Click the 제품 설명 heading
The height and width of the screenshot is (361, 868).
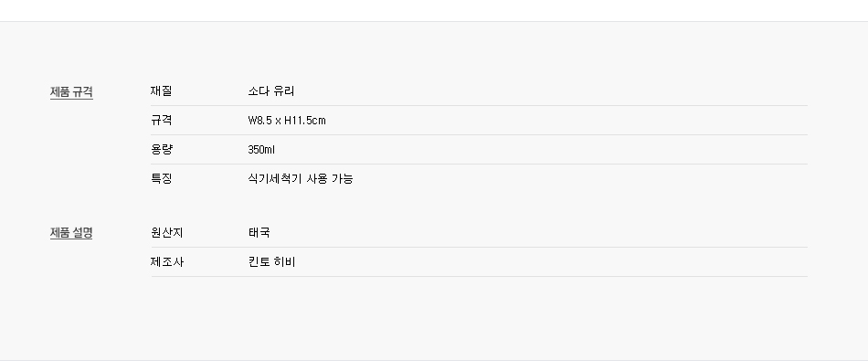point(71,232)
